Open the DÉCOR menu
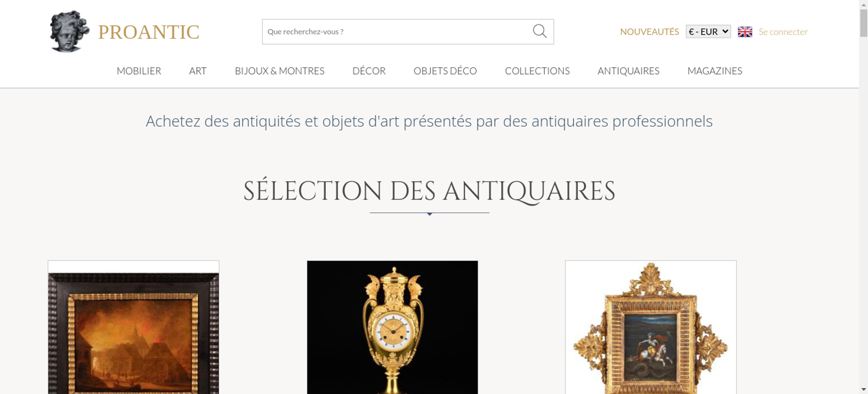The height and width of the screenshot is (394, 868). pos(369,71)
